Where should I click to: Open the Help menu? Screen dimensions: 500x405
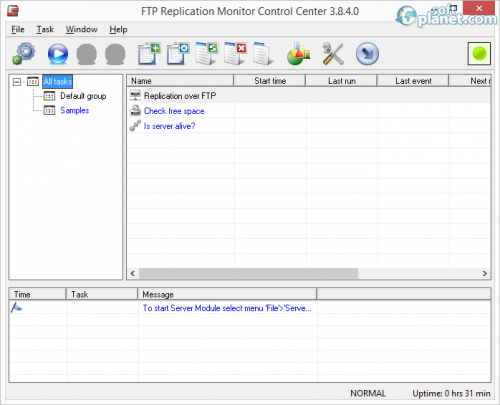(118, 29)
